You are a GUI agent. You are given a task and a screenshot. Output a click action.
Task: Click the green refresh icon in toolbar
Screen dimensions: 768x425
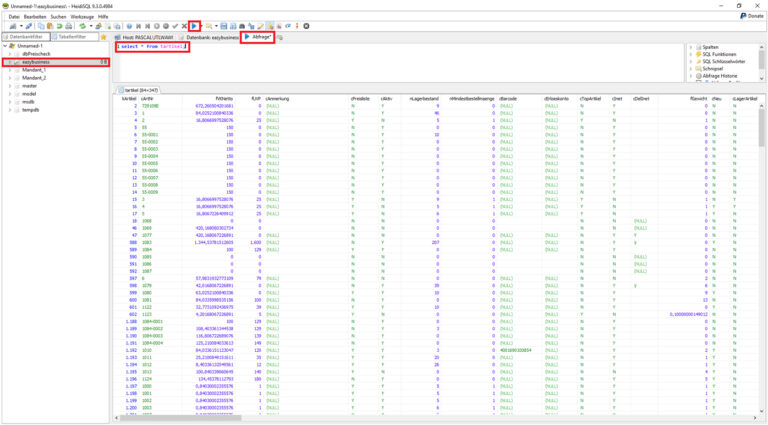click(x=81, y=26)
